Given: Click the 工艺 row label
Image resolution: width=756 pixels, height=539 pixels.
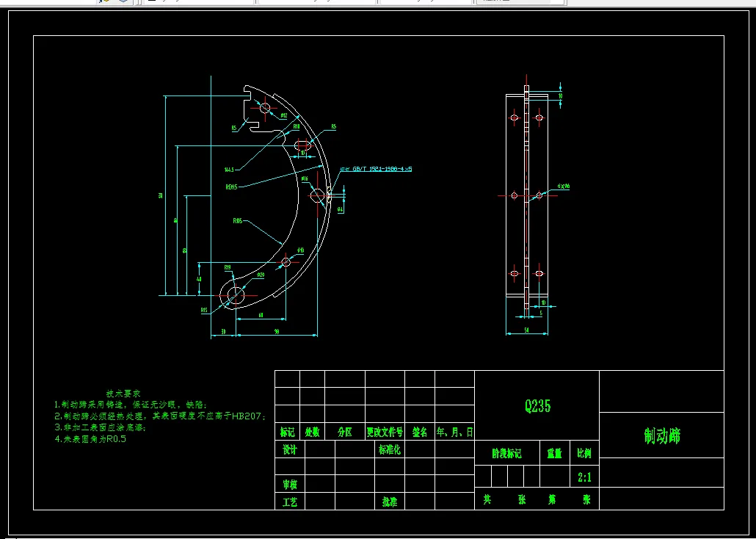Looking at the screenshot, I should (x=290, y=502).
